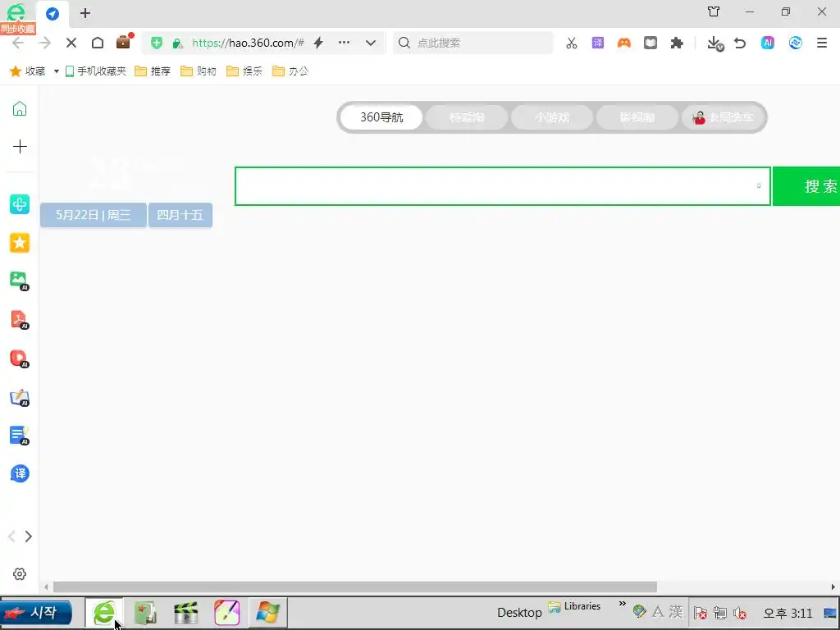Screen dimensions: 840x630
Task: Click the main page search input field
Action: pyautogui.click(x=503, y=186)
